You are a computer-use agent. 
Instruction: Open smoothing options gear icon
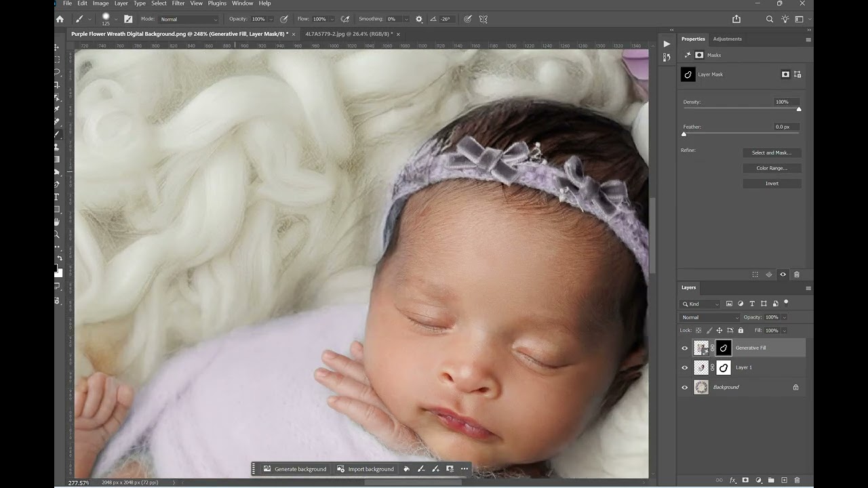point(418,19)
